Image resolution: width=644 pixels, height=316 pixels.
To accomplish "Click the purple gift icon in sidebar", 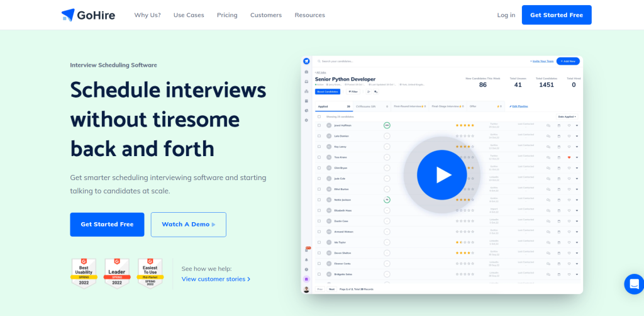I will click(306, 279).
